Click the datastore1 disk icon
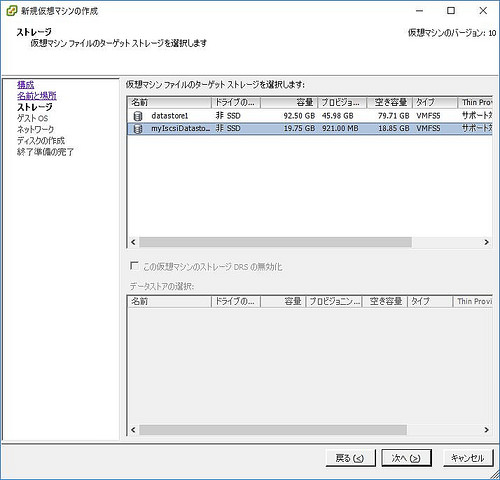Image resolution: width=500 pixels, height=480 pixels. pos(138,116)
